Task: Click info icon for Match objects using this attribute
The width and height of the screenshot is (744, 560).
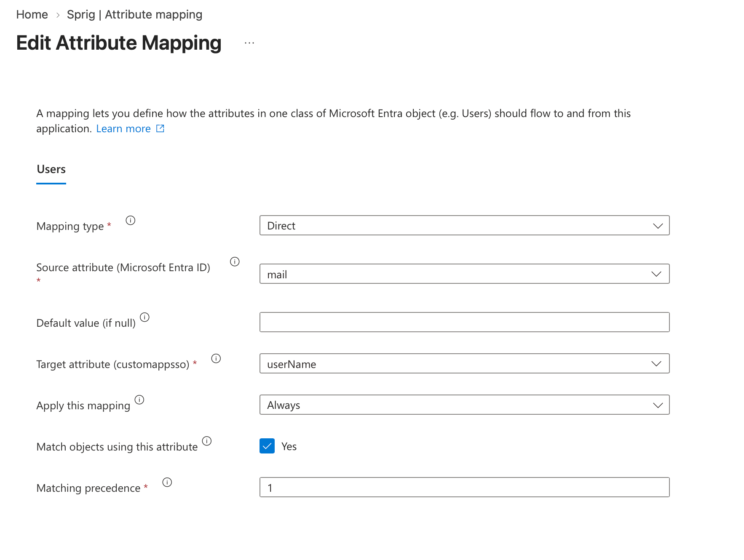Action: 207,441
